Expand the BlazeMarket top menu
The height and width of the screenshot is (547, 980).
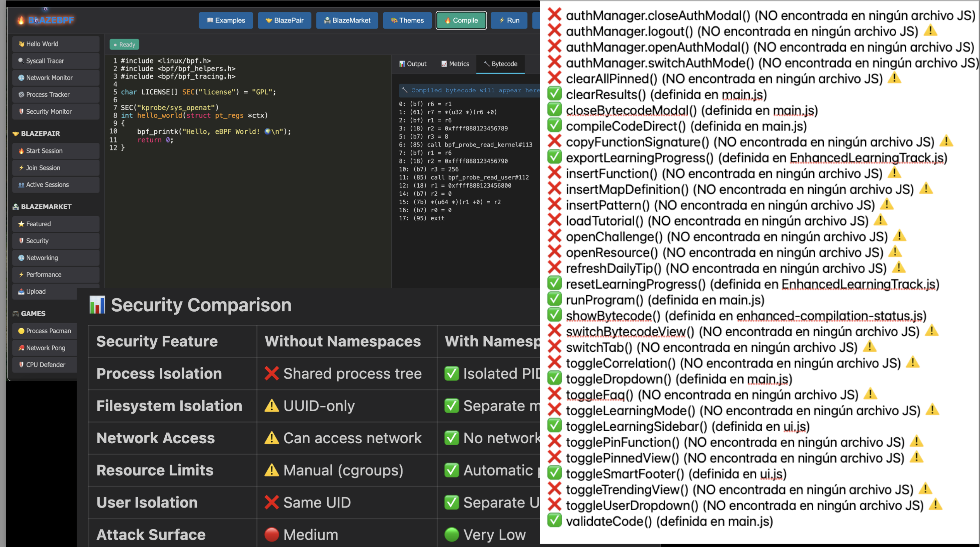[x=347, y=20]
